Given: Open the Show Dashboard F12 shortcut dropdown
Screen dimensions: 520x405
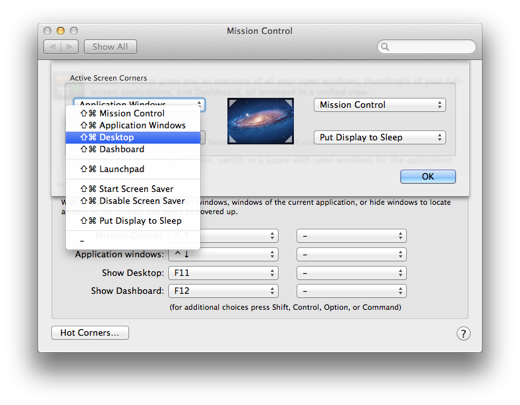Looking at the screenshot, I should (223, 291).
